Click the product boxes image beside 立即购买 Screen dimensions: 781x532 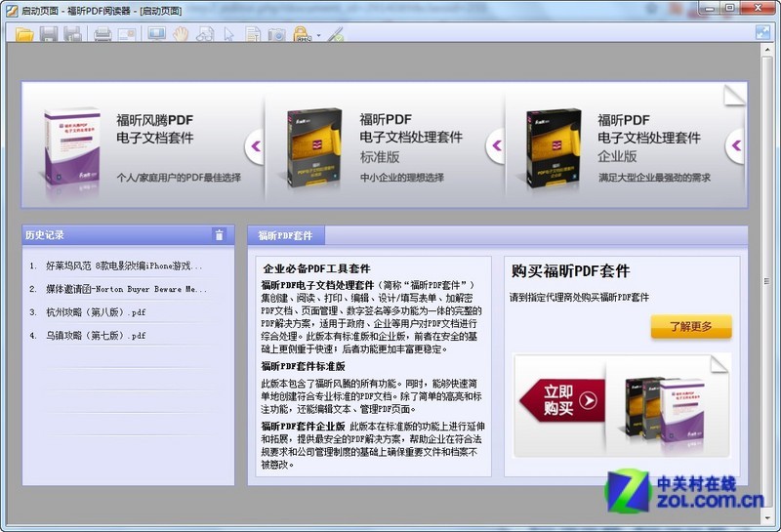pyautogui.click(x=665, y=409)
